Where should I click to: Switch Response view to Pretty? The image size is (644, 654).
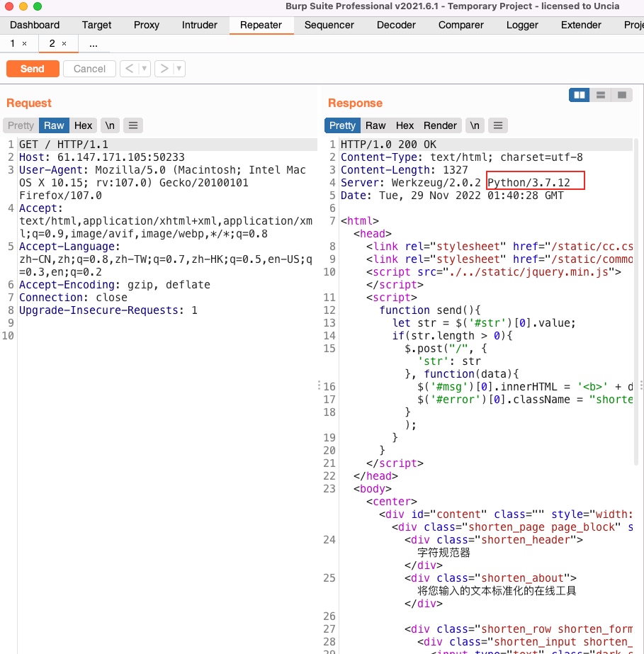342,125
